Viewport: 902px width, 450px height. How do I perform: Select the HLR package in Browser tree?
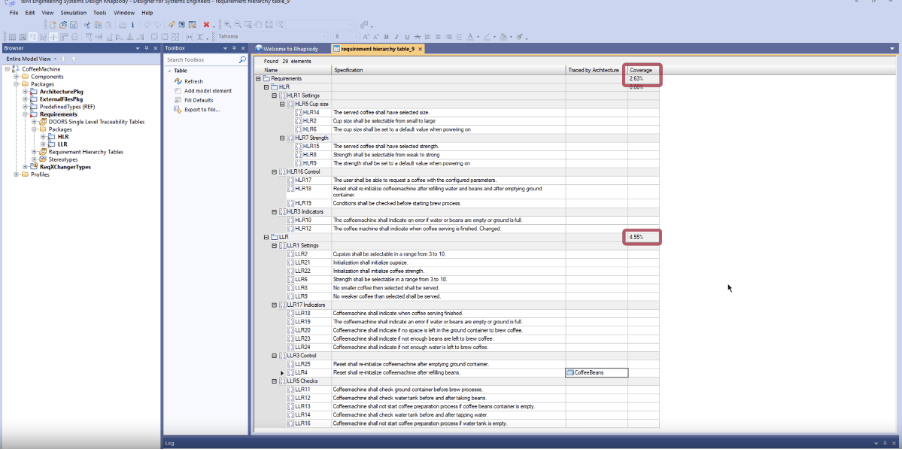click(63, 137)
